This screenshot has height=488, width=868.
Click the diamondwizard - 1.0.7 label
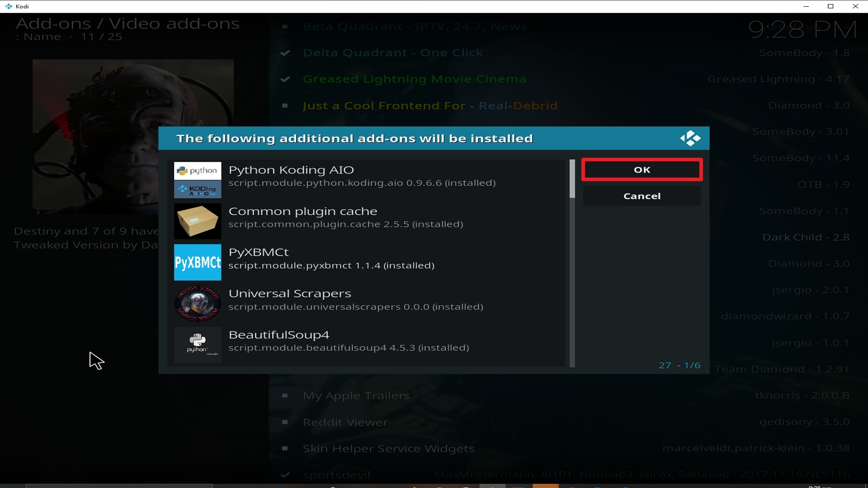[785, 316]
